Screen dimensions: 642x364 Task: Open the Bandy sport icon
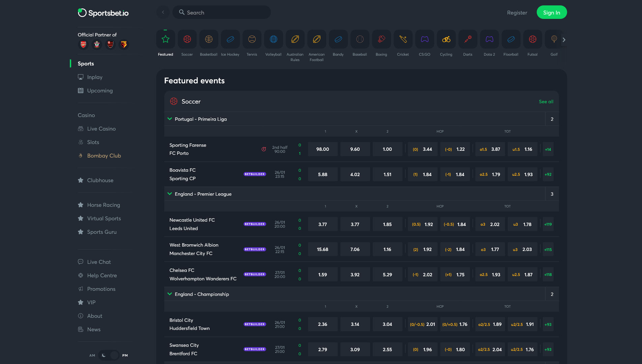pyautogui.click(x=338, y=39)
